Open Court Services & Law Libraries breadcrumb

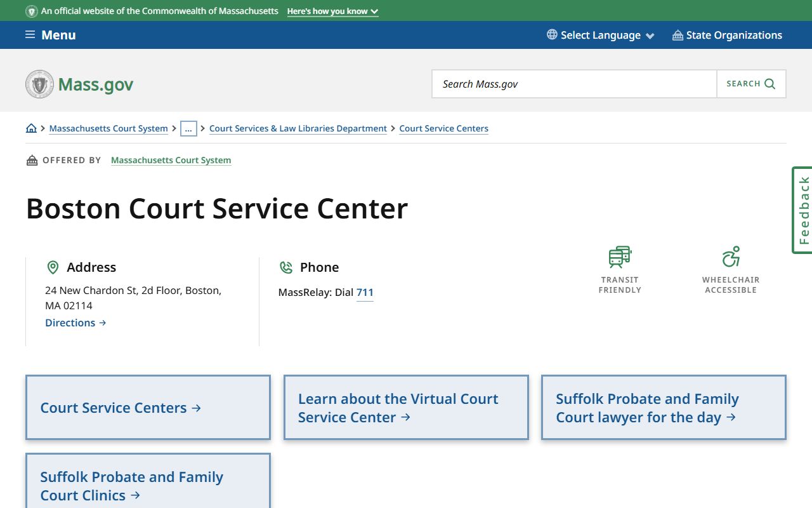click(x=298, y=128)
